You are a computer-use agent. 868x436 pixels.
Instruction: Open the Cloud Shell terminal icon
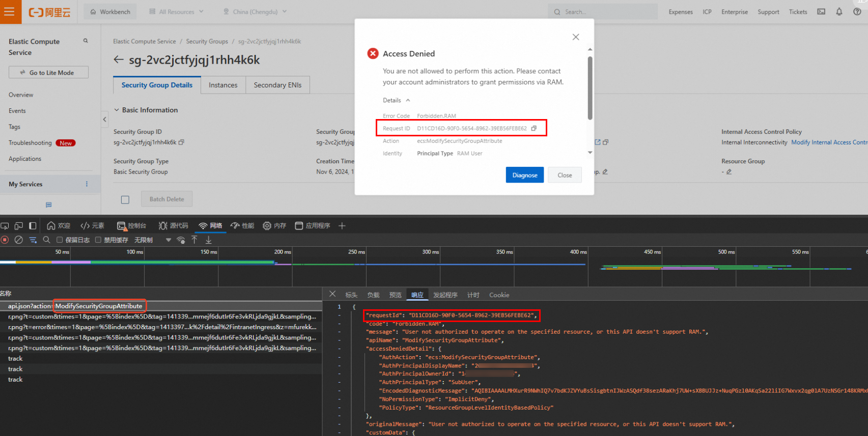(x=821, y=12)
